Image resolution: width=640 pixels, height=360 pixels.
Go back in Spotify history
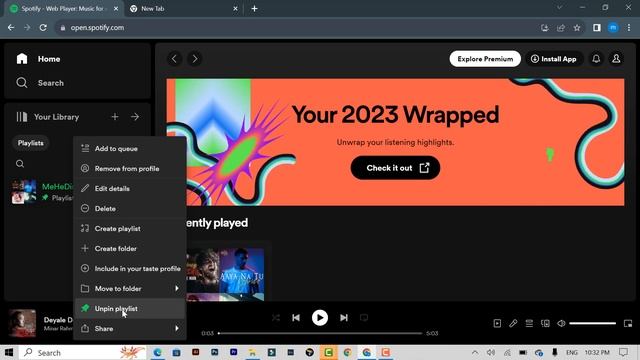[174, 59]
